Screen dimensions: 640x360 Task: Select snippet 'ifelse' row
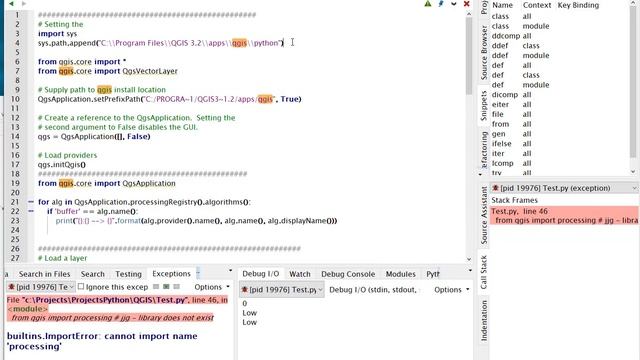[x=560, y=144]
